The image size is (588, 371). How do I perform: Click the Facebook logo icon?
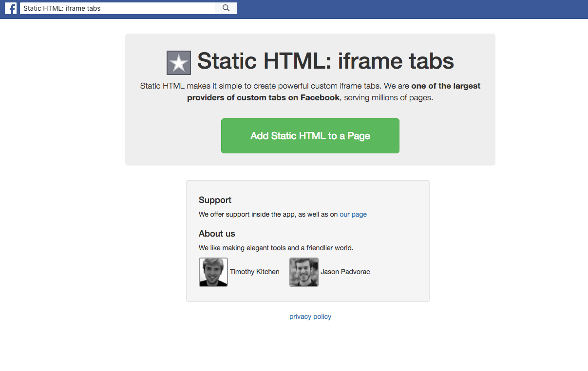tap(11, 8)
